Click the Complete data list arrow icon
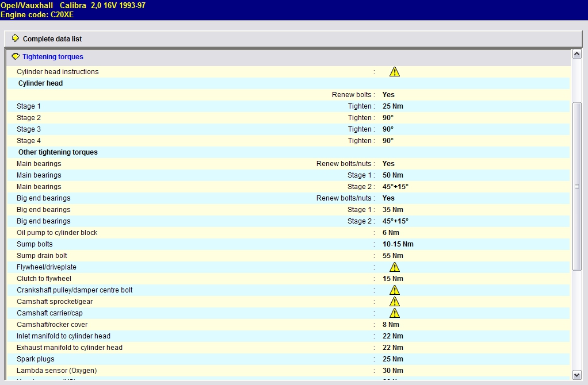Viewport: 588px width, 385px height. pos(16,38)
